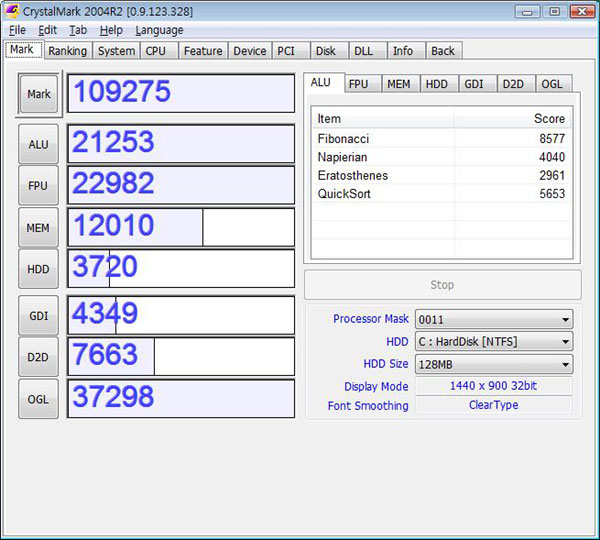Click the Fibonacci score 8577

coord(552,139)
